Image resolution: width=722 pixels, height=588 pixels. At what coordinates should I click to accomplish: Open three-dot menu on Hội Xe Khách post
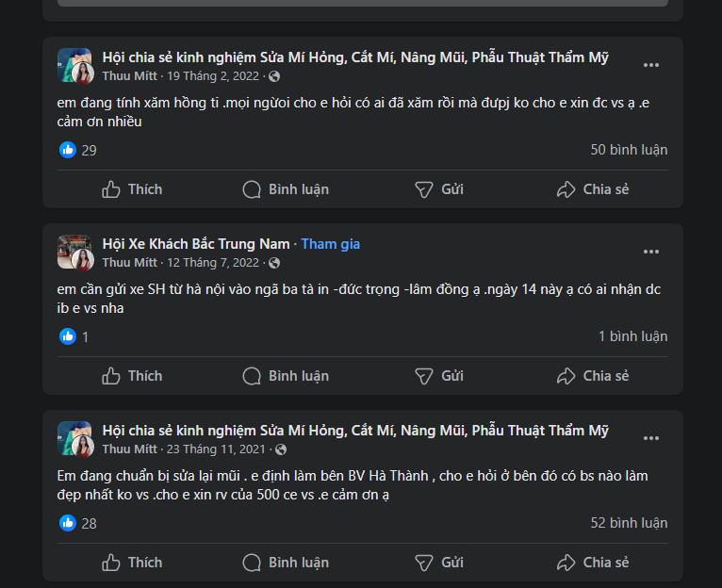(x=651, y=252)
